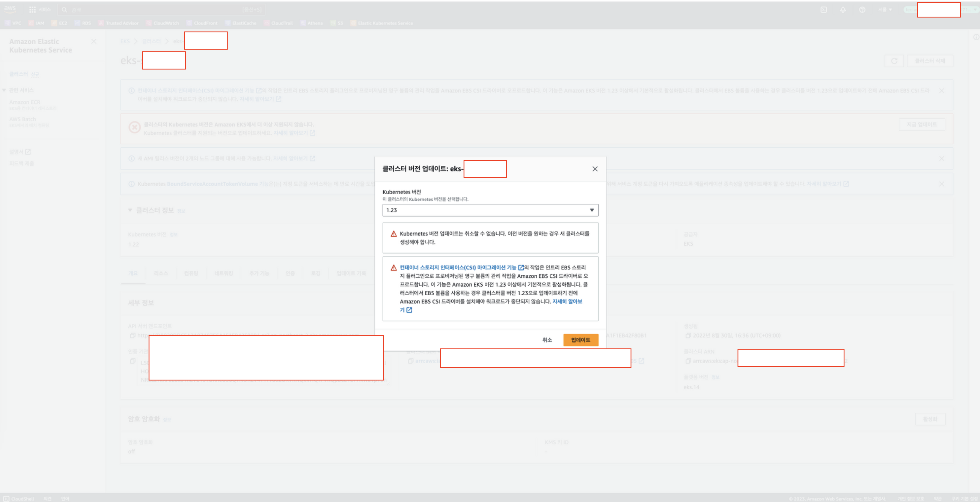980x502 pixels.
Task: Click the AWS logo home icon
Action: pos(10,9)
